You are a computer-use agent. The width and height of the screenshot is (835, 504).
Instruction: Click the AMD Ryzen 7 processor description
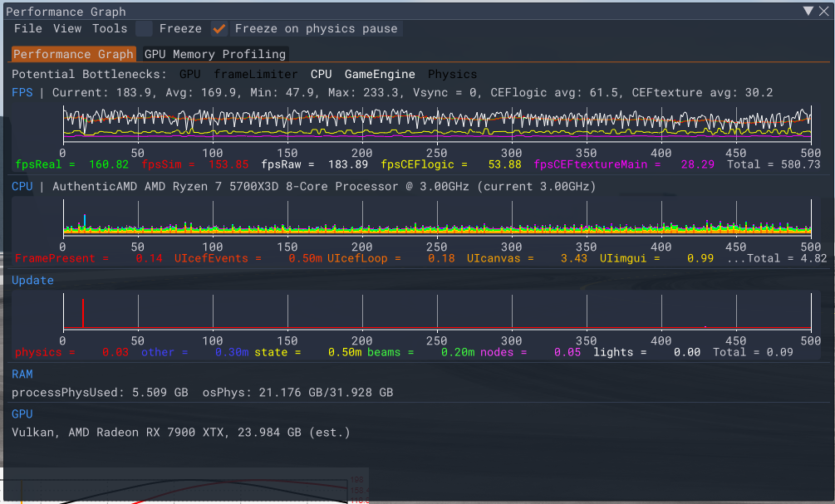(324, 187)
